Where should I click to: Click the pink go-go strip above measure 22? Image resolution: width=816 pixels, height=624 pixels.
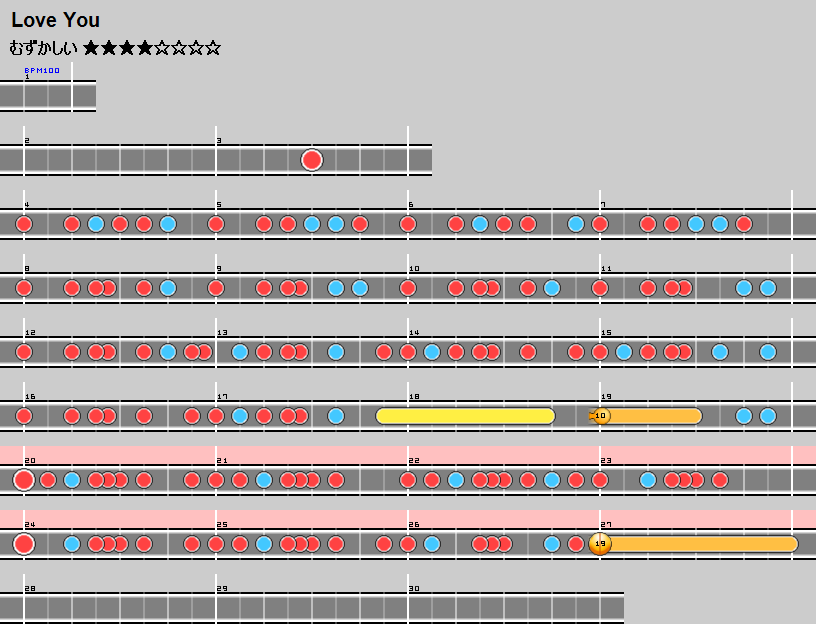(x=500, y=455)
